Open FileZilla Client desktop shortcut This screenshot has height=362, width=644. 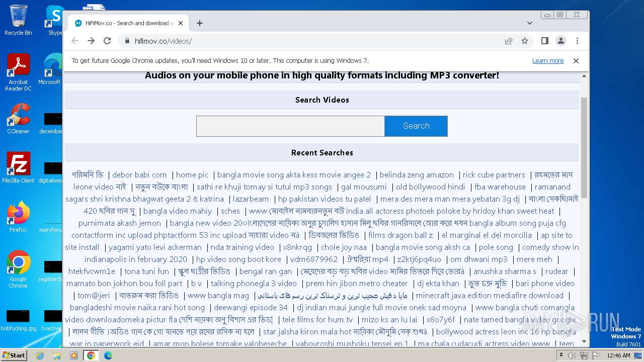(x=18, y=168)
